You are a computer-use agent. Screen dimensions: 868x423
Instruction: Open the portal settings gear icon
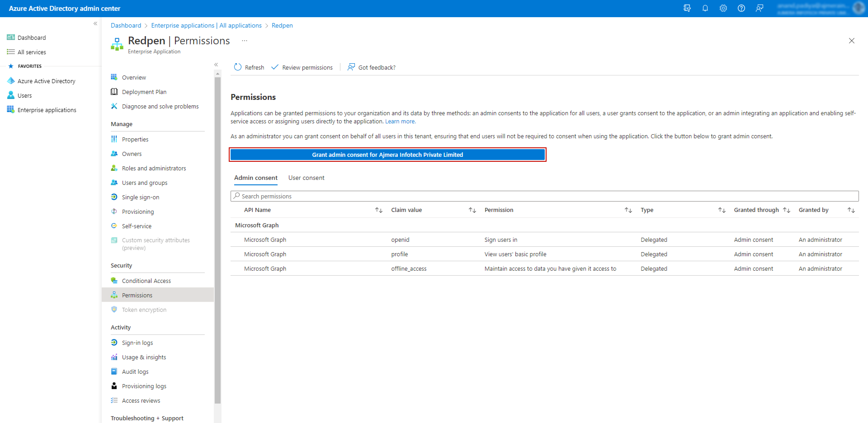coord(723,8)
